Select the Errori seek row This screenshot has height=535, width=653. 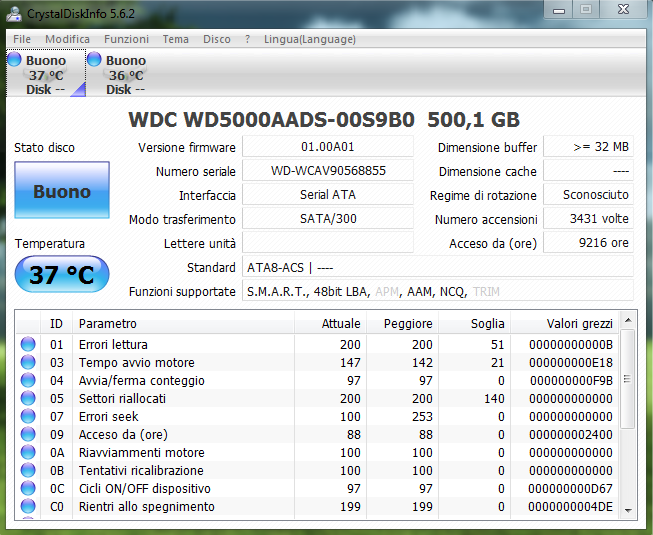point(317,416)
